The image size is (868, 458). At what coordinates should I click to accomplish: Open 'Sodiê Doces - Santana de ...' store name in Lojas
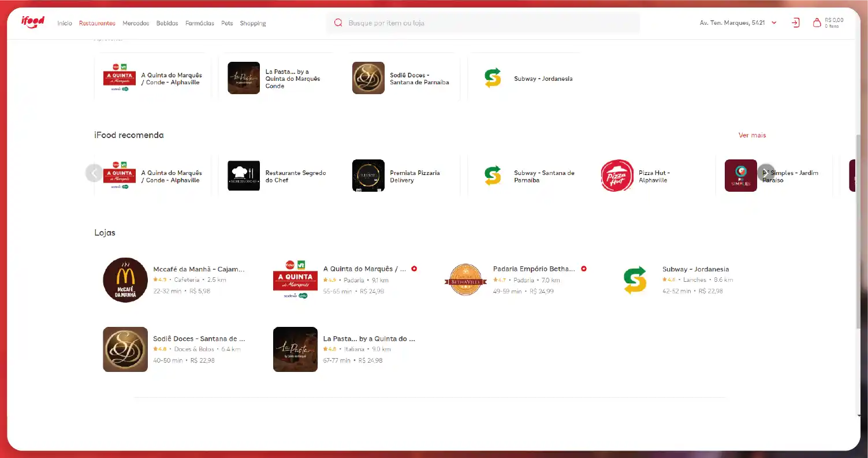(199, 338)
